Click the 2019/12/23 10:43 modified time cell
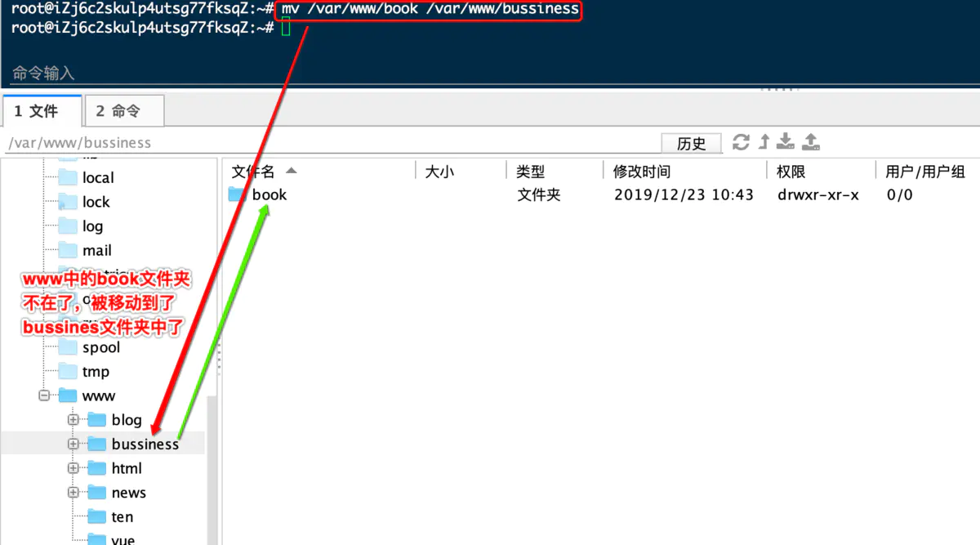This screenshot has width=980, height=545. click(684, 194)
